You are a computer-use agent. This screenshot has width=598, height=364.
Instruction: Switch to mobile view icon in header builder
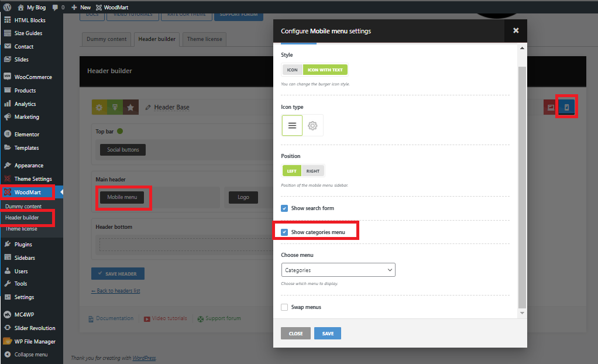pos(567,108)
